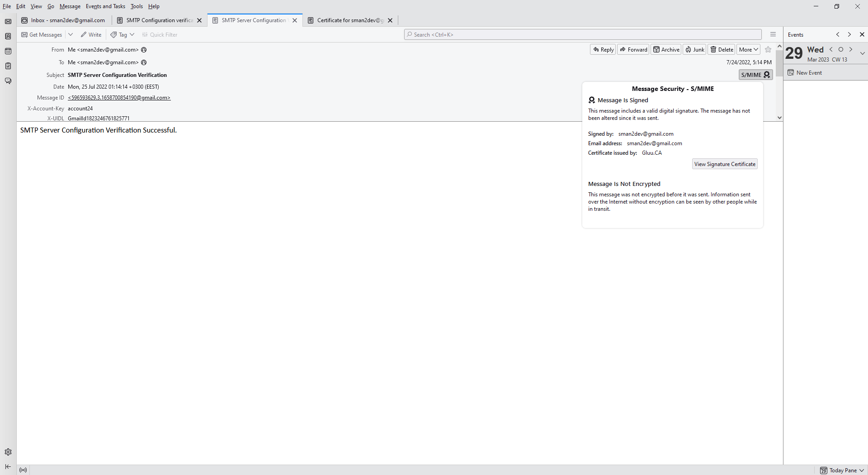Switch to the Calendar space
The width and height of the screenshot is (868, 475).
pyautogui.click(x=8, y=51)
